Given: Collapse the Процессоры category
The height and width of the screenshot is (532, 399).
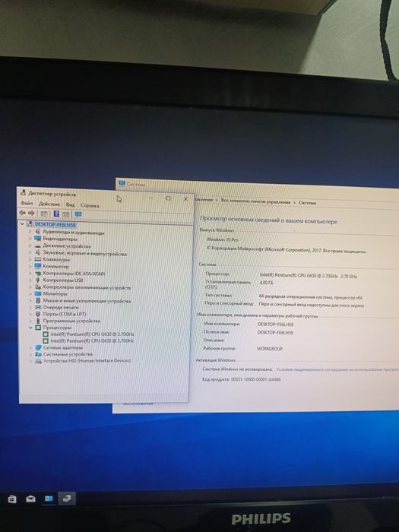Looking at the screenshot, I should 30,328.
